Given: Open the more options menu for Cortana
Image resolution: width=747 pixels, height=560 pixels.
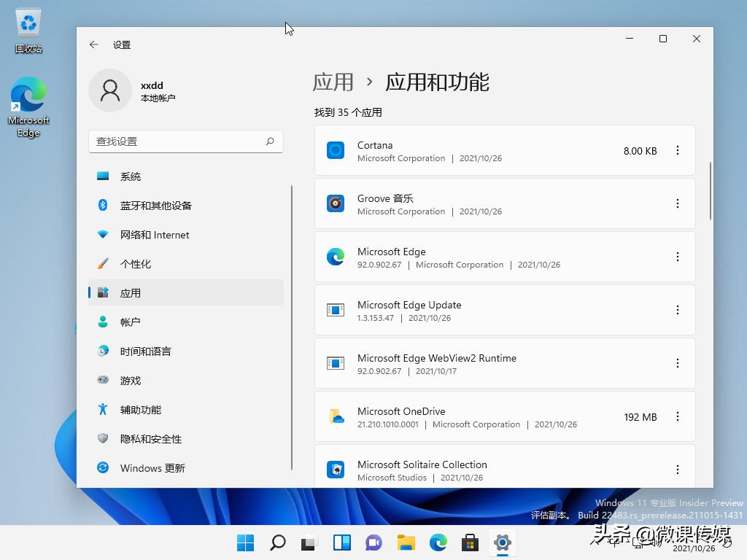Looking at the screenshot, I should click(678, 150).
